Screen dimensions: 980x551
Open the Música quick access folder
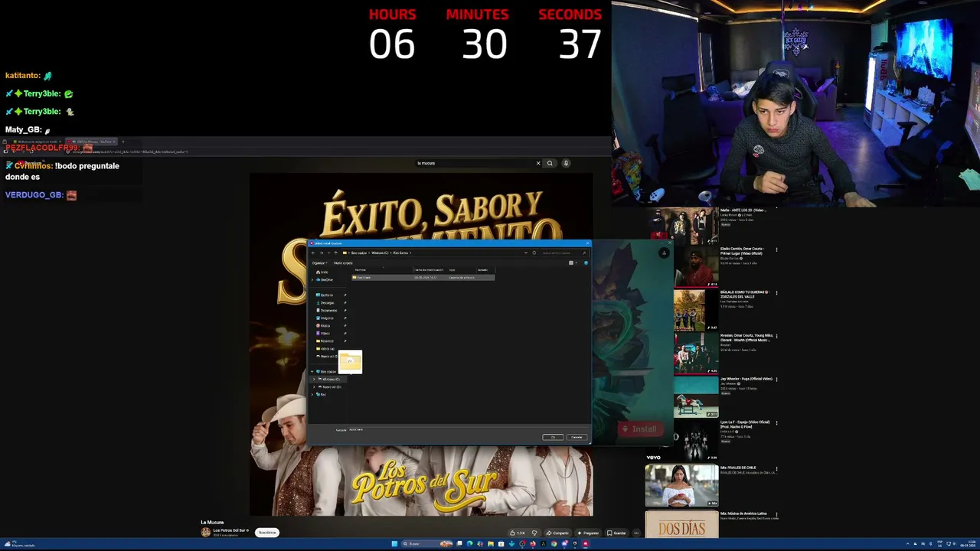(325, 325)
